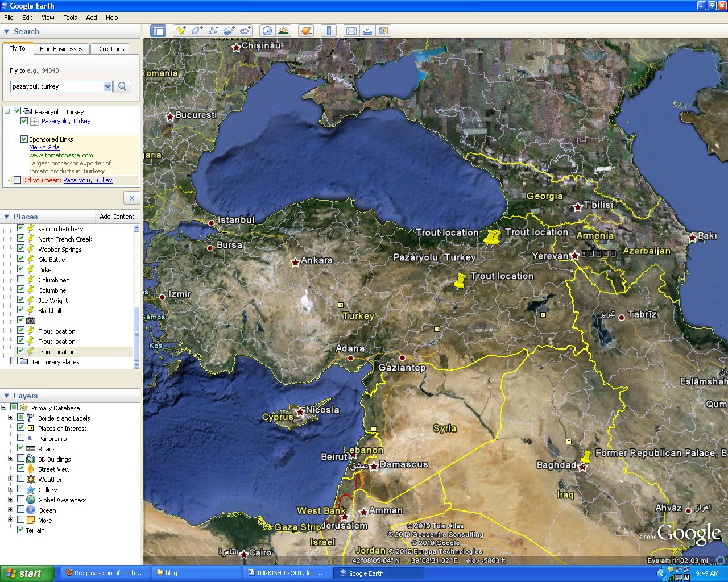Click the Merko Gida sponsored link
This screenshot has width=728, height=582.
44,147
